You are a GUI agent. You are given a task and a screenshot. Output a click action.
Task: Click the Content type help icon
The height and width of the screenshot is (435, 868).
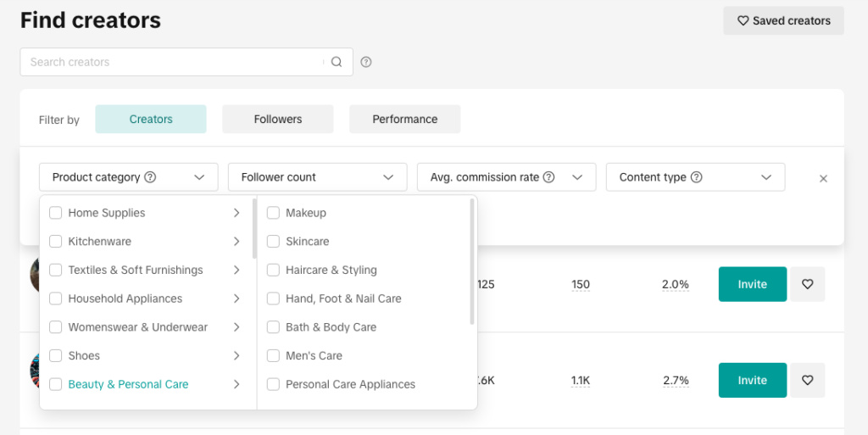[697, 177]
